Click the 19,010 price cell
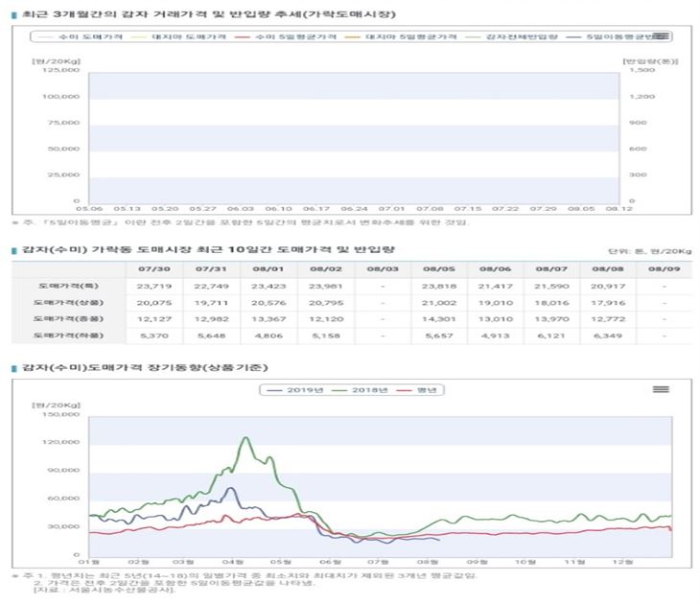 coord(495,303)
